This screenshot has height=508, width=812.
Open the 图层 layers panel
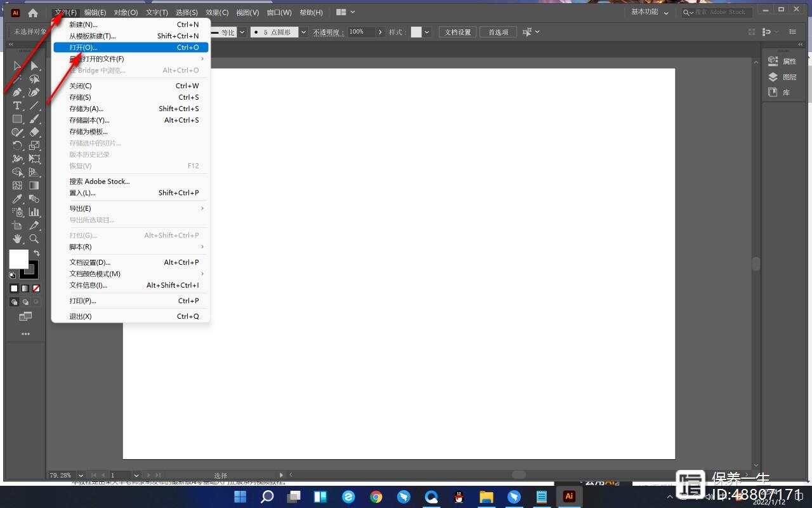pyautogui.click(x=783, y=77)
